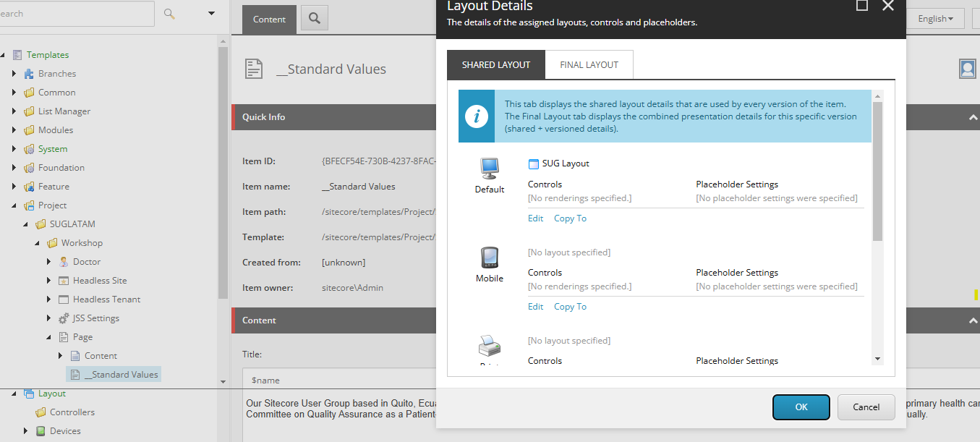
Task: Open the search options dropdown arrow
Action: coord(211,13)
